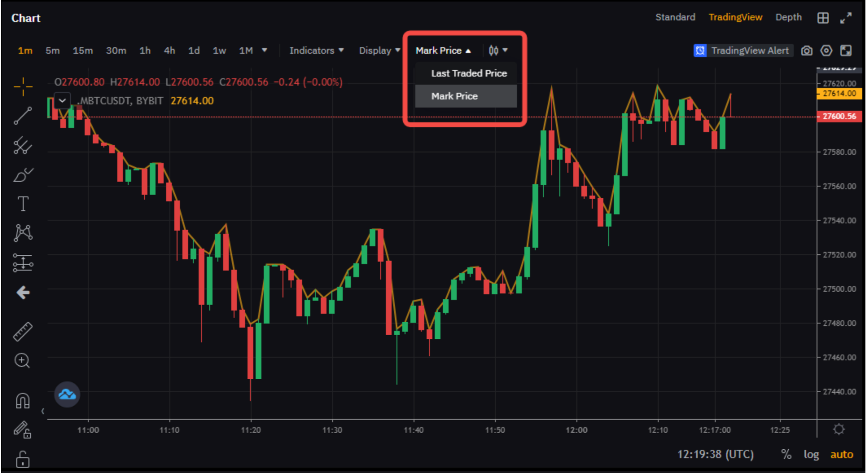Toggle logarithmic scale with log
The height and width of the screenshot is (473, 868).
(x=811, y=455)
